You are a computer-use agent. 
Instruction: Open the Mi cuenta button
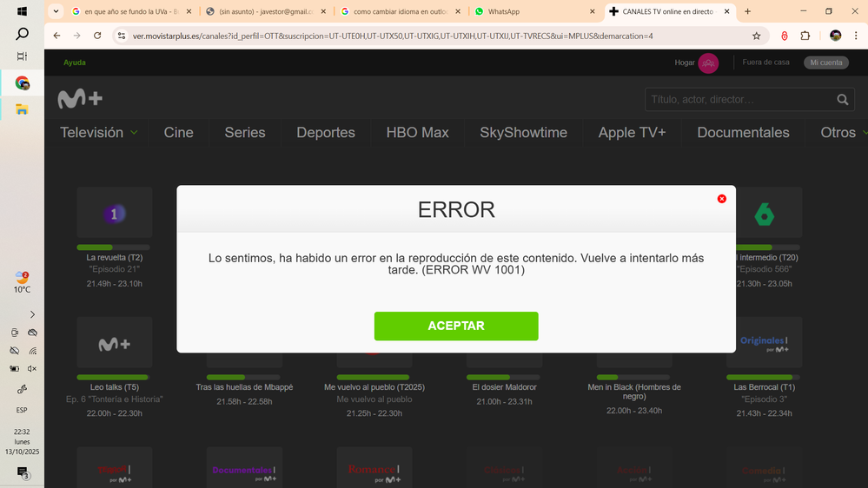825,63
